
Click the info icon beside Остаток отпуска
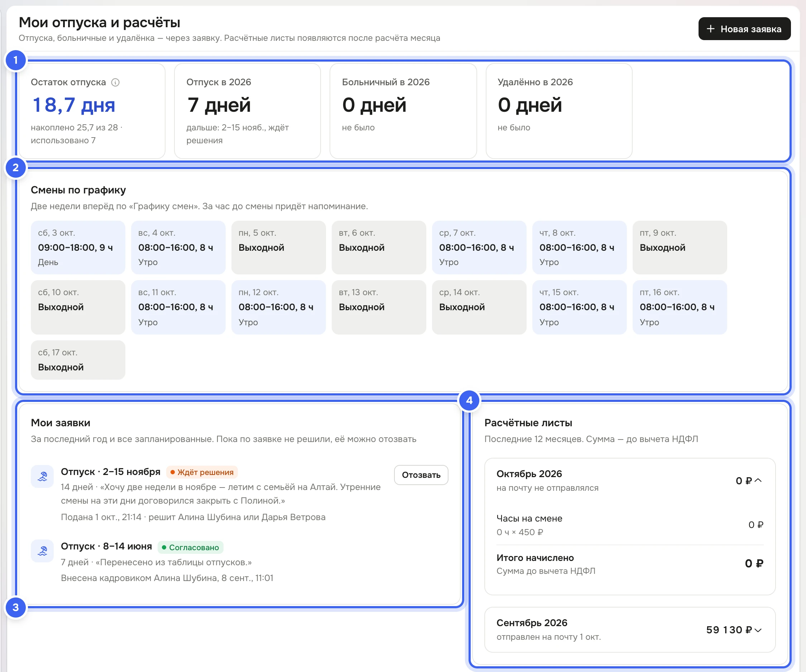click(115, 82)
